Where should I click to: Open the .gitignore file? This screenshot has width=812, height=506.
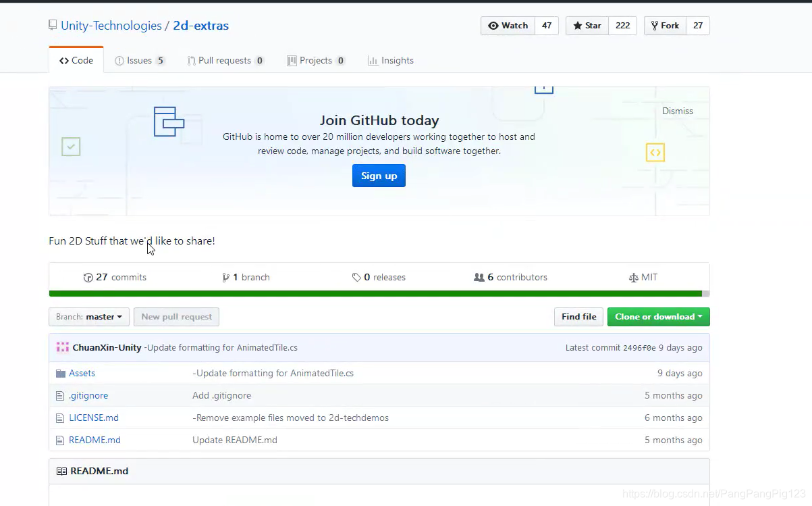(x=88, y=395)
